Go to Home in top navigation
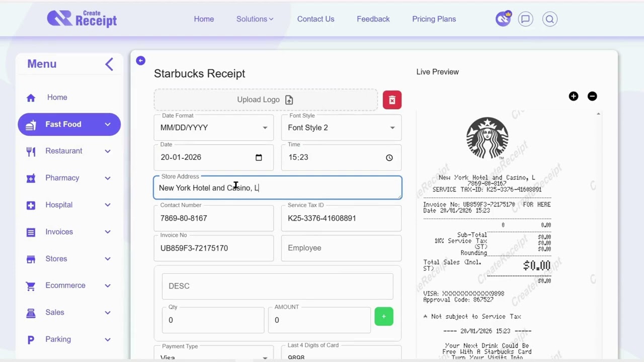Screen dimensions: 644x362 pyautogui.click(x=204, y=19)
